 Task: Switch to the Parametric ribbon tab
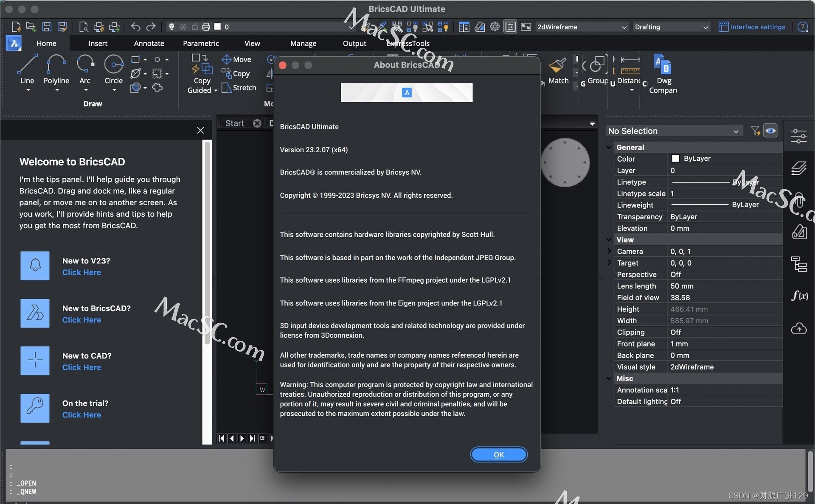tap(201, 43)
